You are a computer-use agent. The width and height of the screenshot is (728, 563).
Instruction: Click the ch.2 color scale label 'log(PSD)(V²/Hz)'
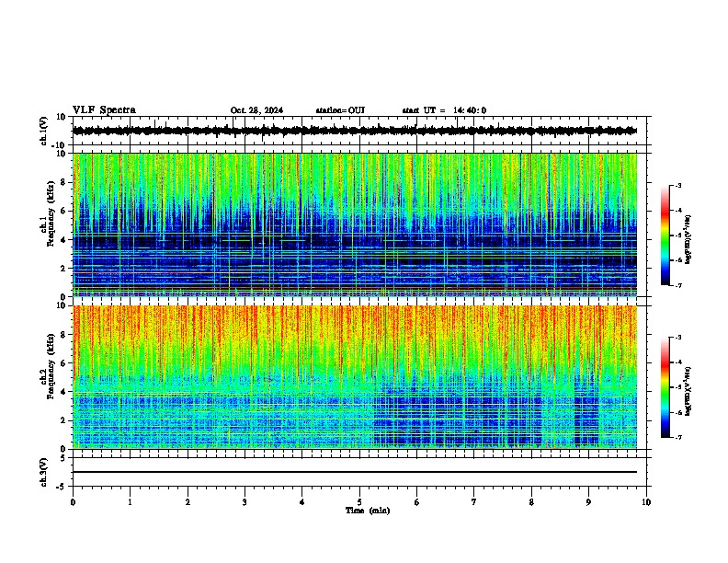click(x=688, y=391)
